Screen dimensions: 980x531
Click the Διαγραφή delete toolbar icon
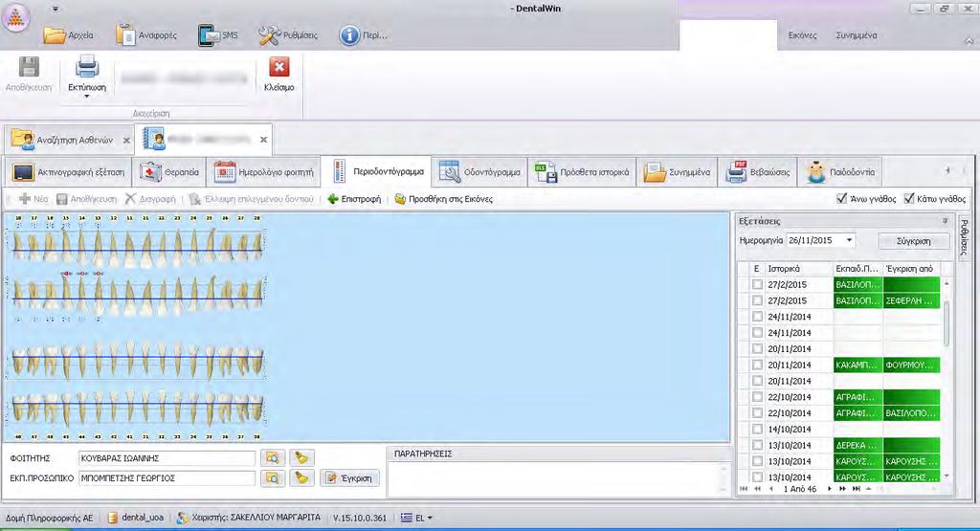point(130,199)
